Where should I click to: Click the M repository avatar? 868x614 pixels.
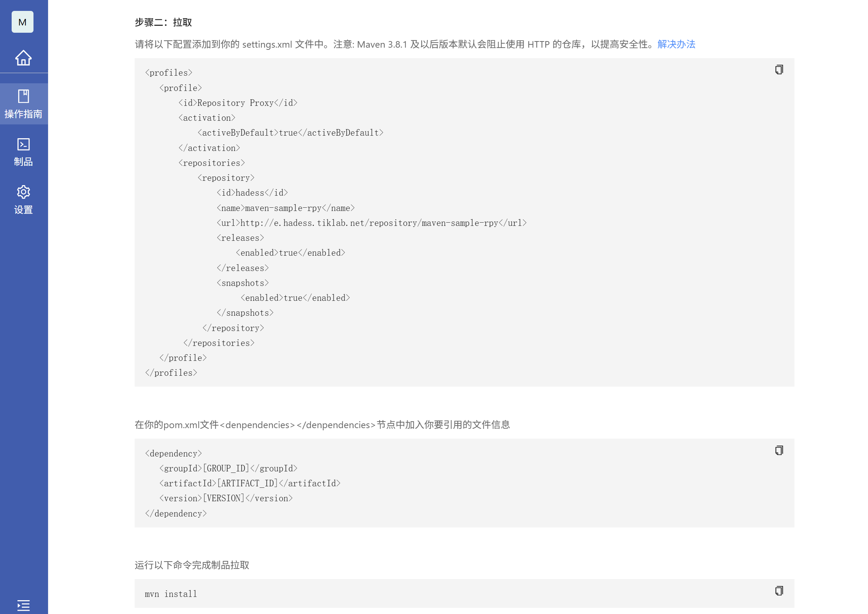tap(22, 22)
